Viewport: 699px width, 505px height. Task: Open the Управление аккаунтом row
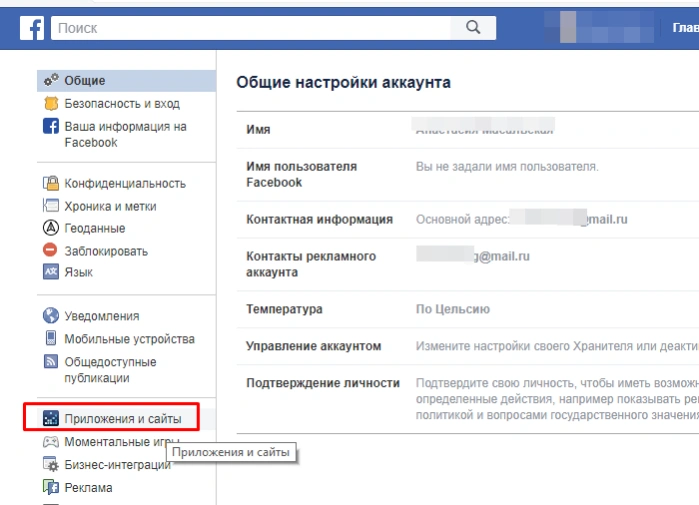point(468,346)
